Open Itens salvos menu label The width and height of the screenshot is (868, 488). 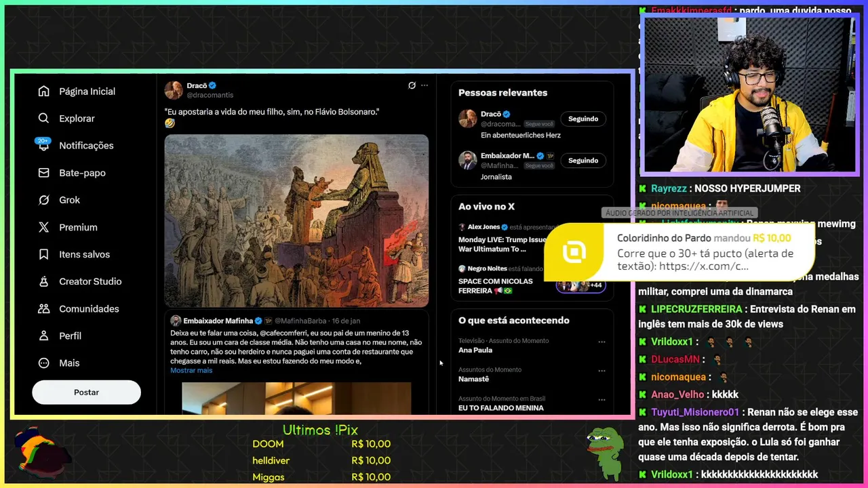pyautogui.click(x=84, y=254)
